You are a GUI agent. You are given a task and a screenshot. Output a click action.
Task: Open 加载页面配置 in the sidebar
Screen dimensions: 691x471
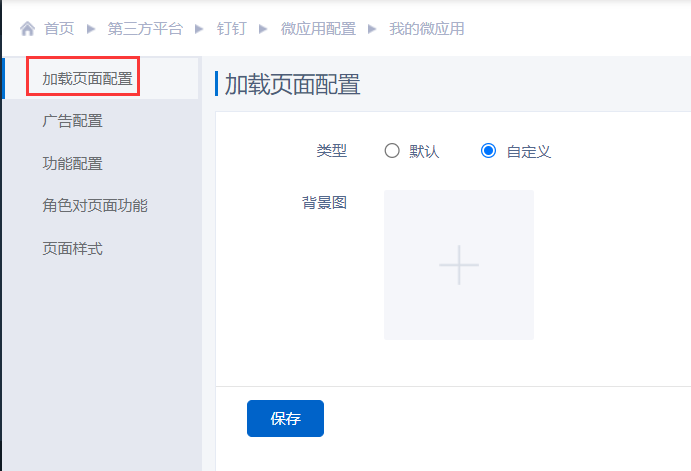click(87, 79)
